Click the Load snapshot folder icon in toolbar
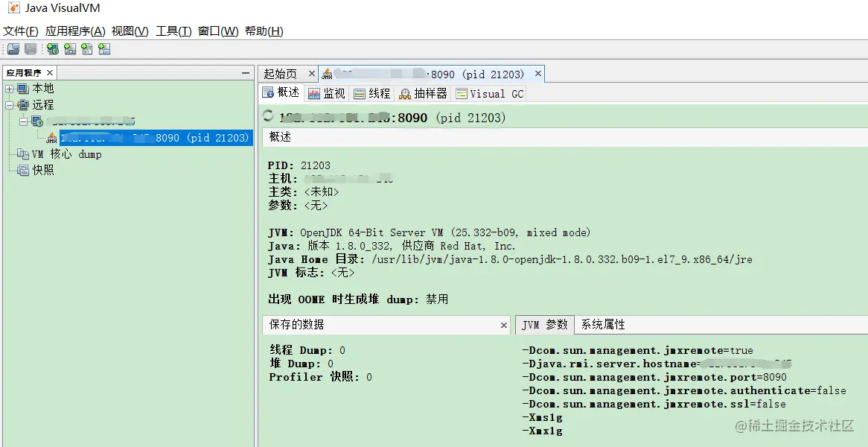 click(13, 49)
